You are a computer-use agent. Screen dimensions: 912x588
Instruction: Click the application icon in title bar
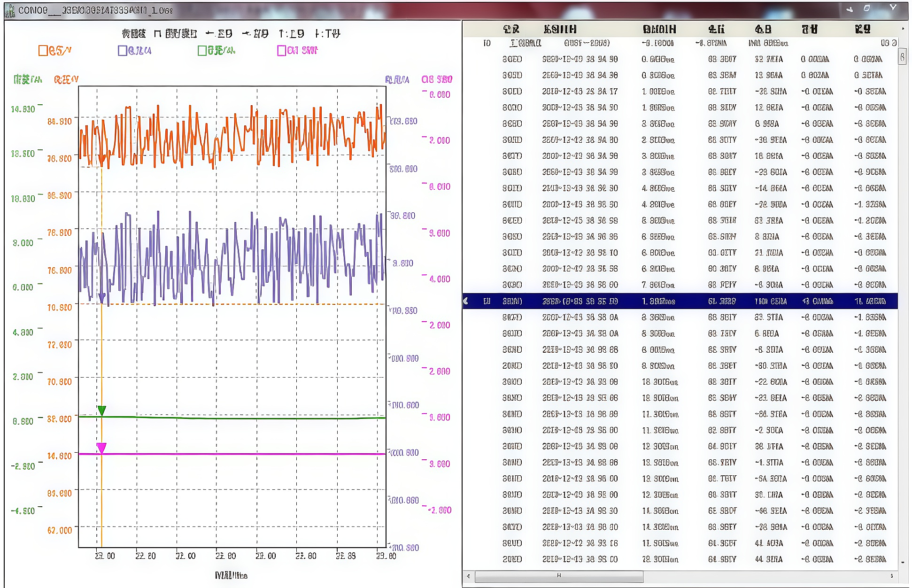coord(10,10)
